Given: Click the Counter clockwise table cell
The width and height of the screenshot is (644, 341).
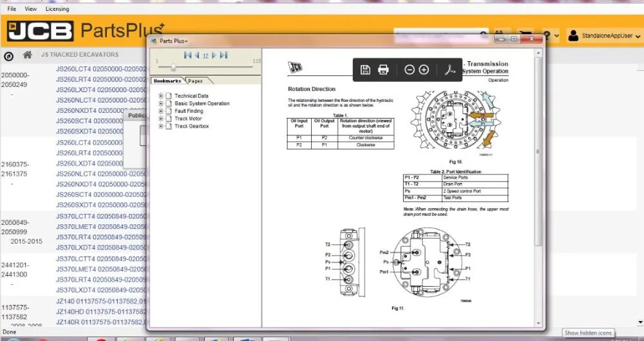Looking at the screenshot, I should [366, 138].
